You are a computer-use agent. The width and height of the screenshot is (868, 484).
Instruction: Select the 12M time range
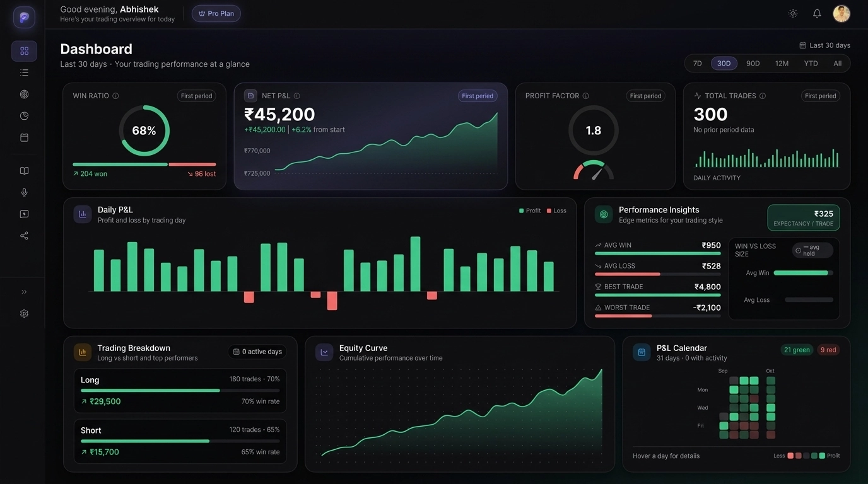point(782,63)
